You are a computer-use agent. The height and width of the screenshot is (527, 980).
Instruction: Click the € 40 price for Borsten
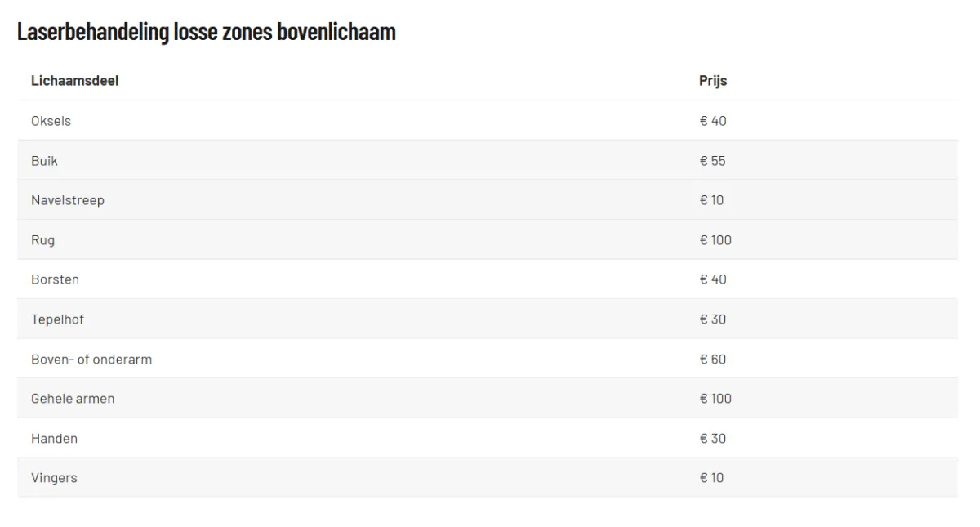pyautogui.click(x=713, y=279)
